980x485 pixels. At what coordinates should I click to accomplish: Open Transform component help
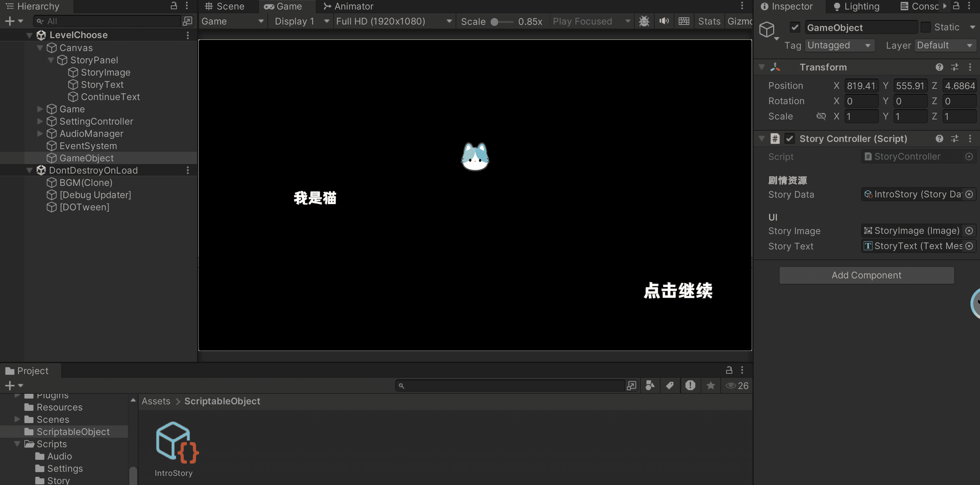point(939,67)
